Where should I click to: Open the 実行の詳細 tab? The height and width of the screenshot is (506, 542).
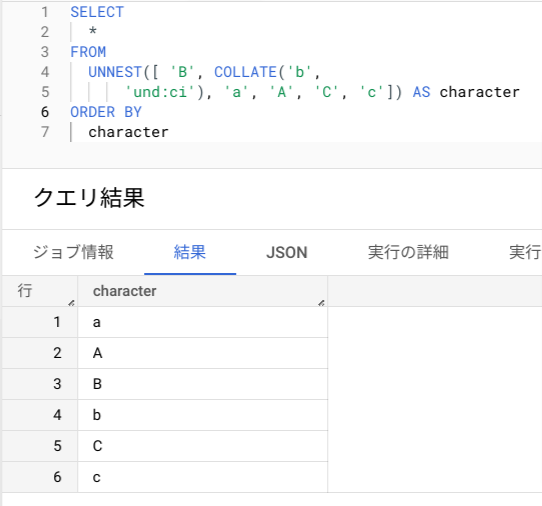point(408,252)
